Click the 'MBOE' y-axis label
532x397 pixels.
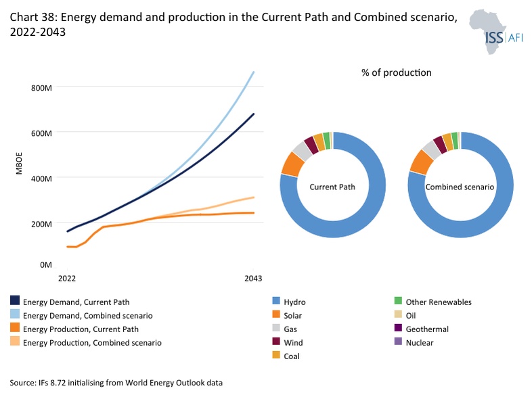tap(19, 164)
